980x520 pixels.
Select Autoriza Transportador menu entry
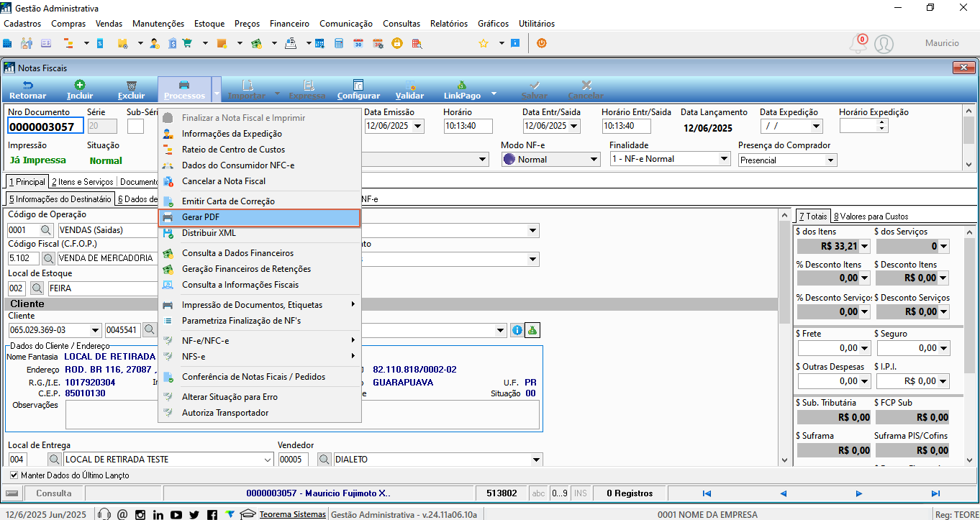coord(259,412)
